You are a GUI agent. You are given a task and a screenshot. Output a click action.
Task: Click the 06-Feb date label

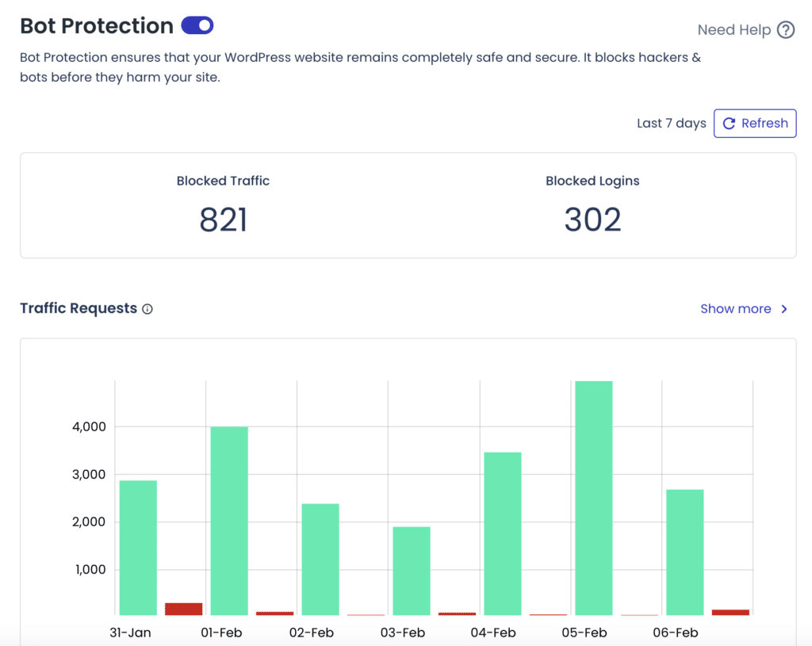pos(676,633)
